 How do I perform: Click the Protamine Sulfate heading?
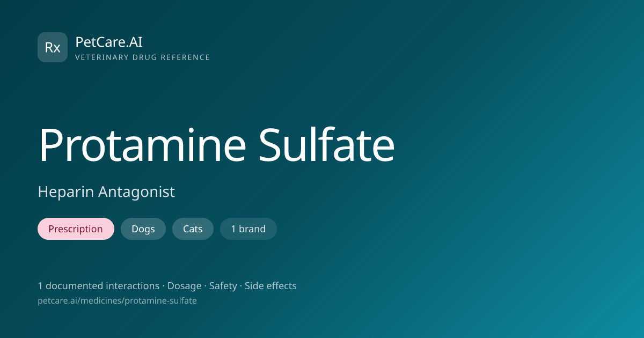[216, 145]
